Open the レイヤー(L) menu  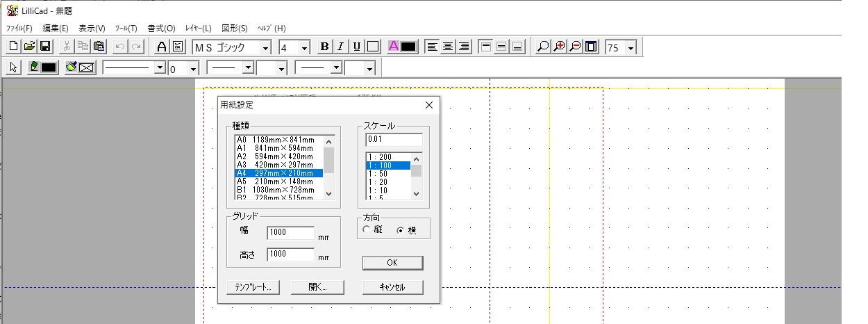click(199, 29)
